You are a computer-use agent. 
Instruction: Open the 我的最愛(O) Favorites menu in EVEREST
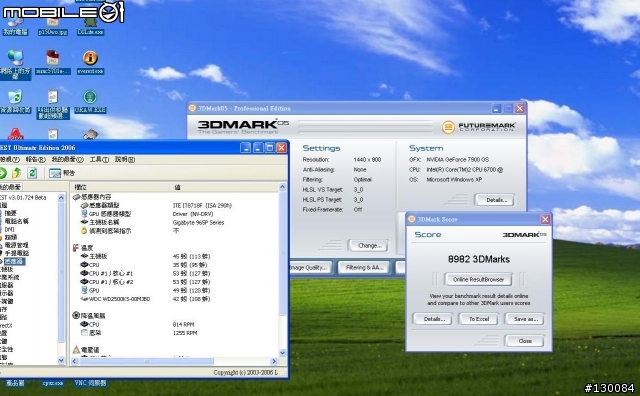coord(67,159)
